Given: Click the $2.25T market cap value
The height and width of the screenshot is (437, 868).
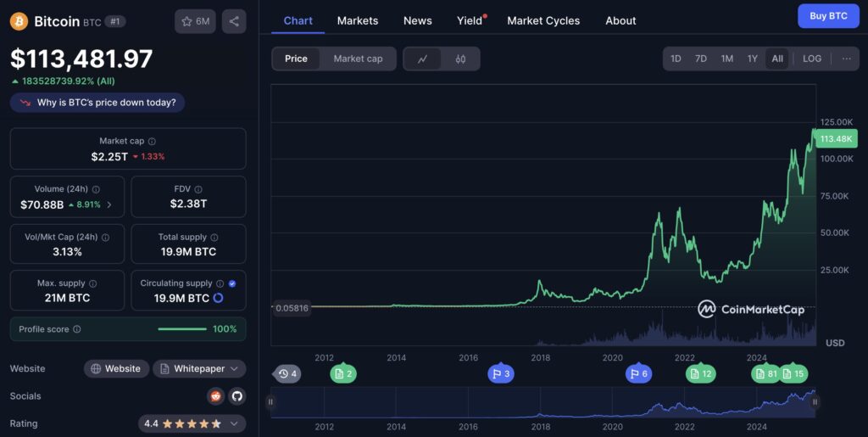Looking at the screenshot, I should coord(109,157).
